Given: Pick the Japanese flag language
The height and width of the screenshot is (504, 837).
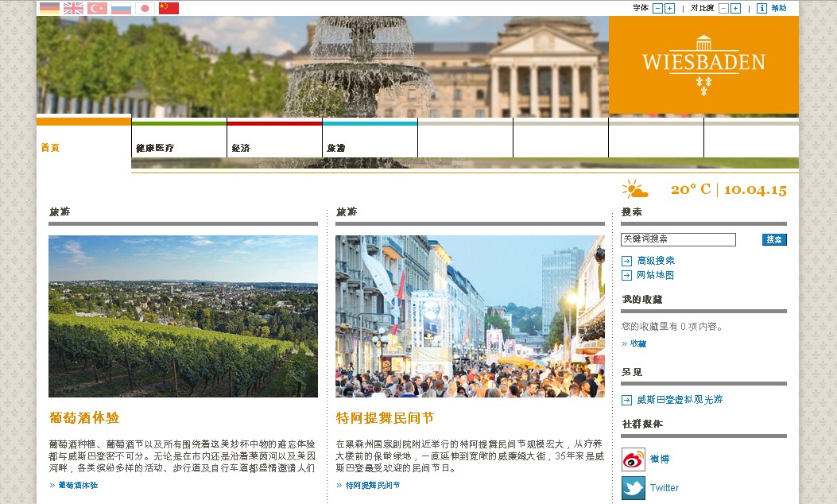Looking at the screenshot, I should coord(145,8).
